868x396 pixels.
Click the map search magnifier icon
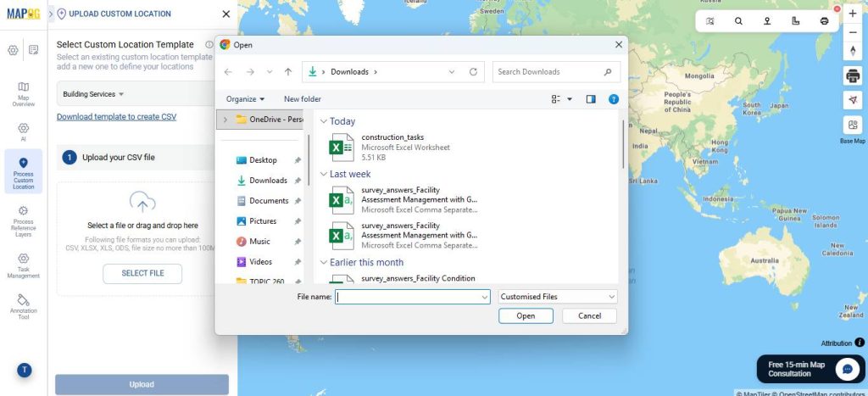[x=738, y=21]
